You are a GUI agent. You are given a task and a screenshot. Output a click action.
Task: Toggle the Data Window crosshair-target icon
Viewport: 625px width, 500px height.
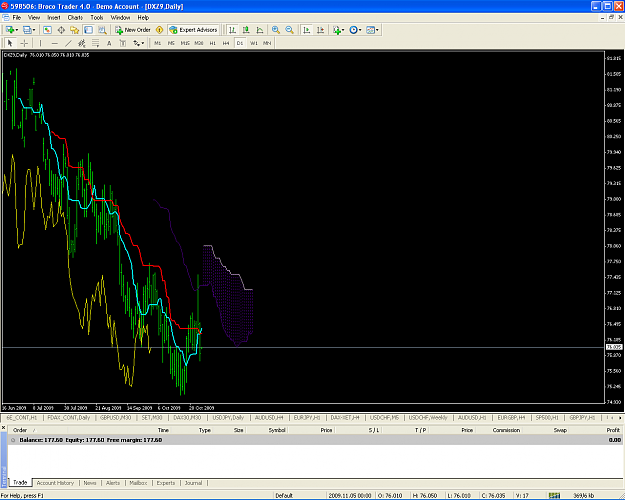[61, 30]
